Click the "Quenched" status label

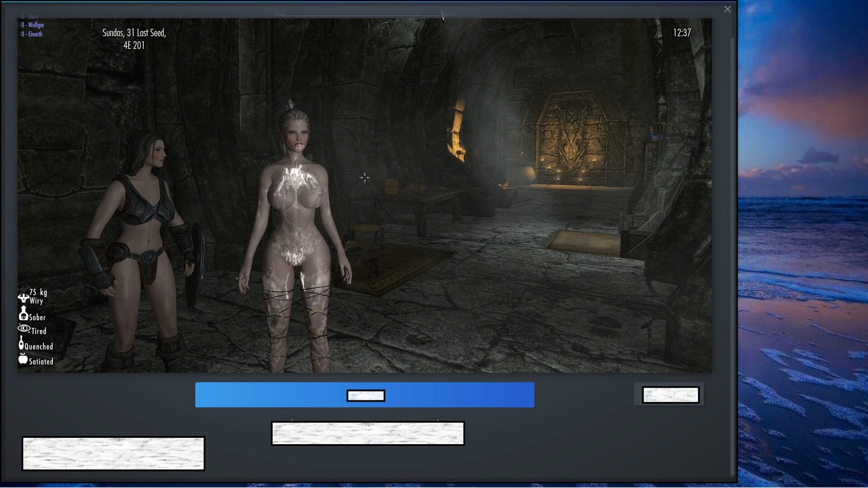coord(39,347)
